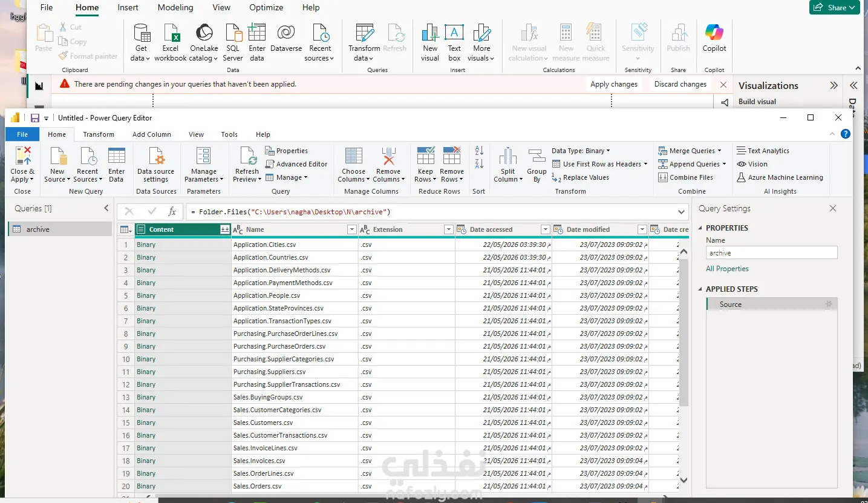Open the Modeling tab in Power BI
The width and height of the screenshot is (868, 503).
[175, 8]
